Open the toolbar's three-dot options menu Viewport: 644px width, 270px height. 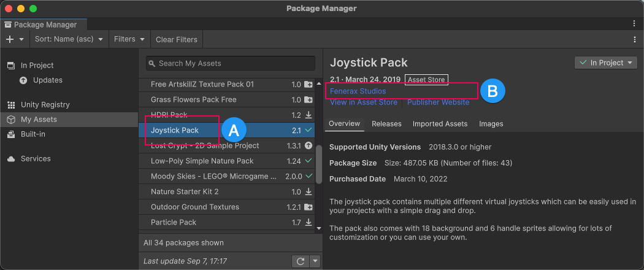635,39
